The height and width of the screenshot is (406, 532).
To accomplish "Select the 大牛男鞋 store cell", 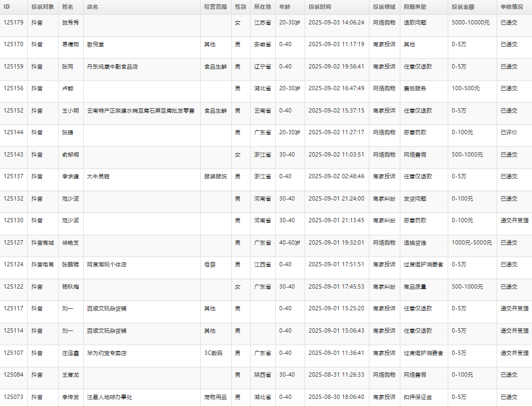I will pyautogui.click(x=98, y=177).
